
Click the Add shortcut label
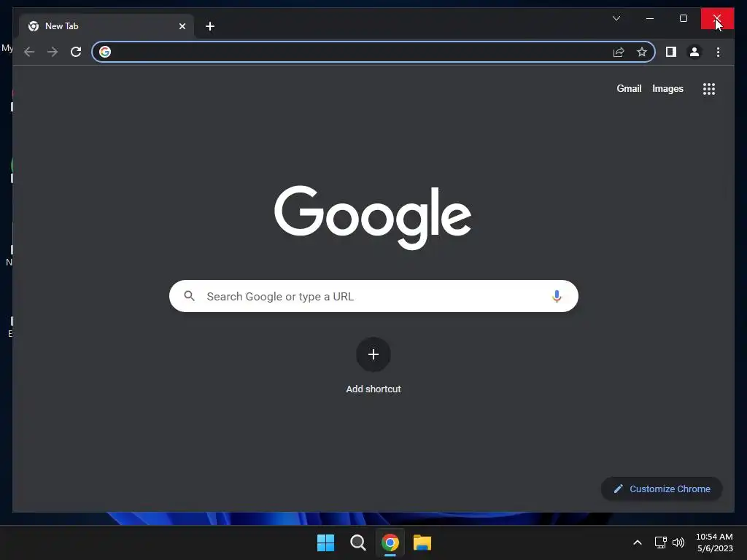[373, 389]
